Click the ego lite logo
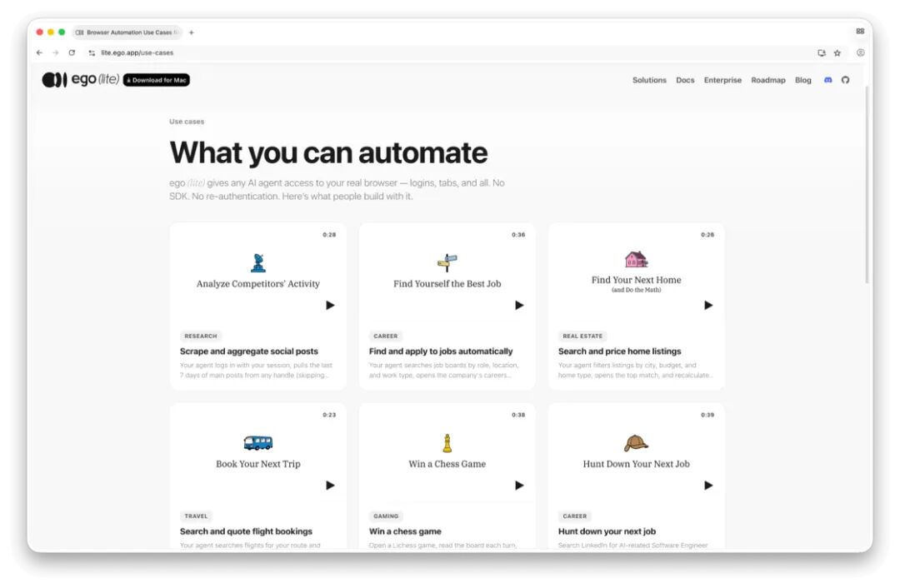This screenshot has height=588, width=900. (80, 80)
